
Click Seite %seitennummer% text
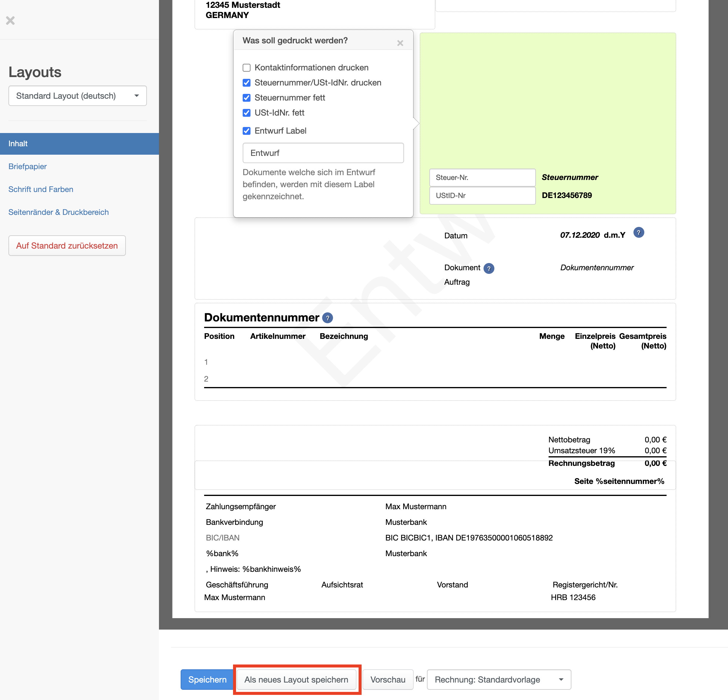[619, 481]
